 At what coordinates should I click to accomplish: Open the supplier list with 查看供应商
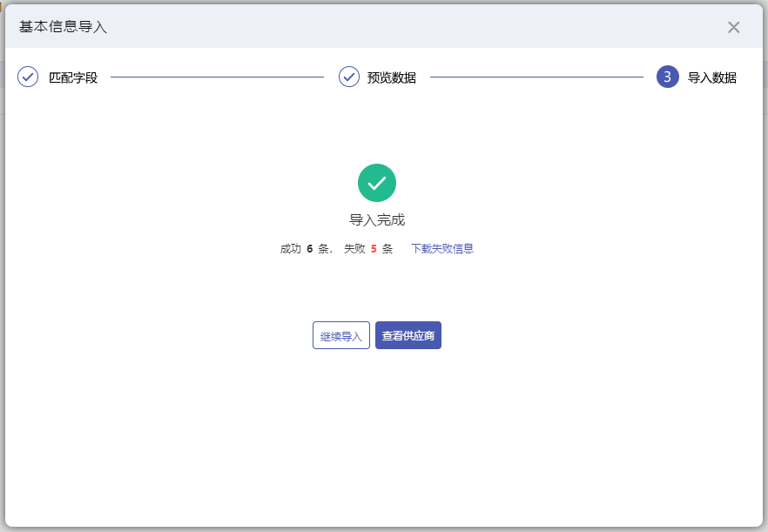408,336
